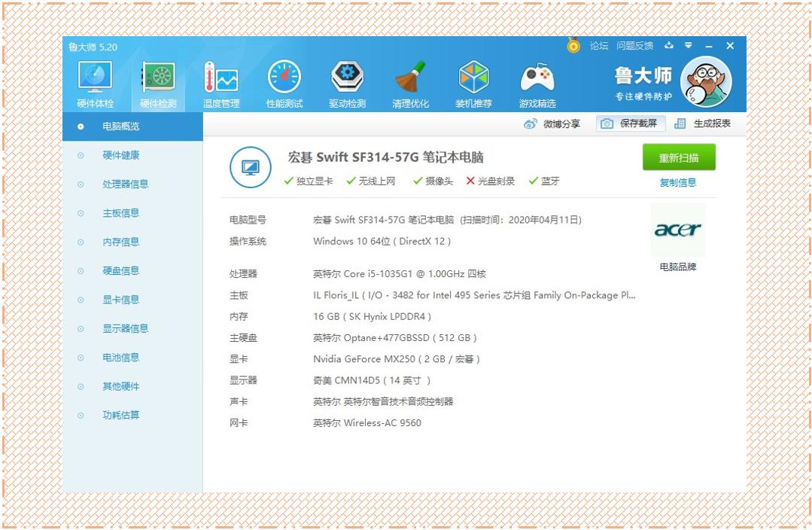The width and height of the screenshot is (812, 530).
Task: Expand the dropdown arrow near window controls
Action: click(x=688, y=46)
